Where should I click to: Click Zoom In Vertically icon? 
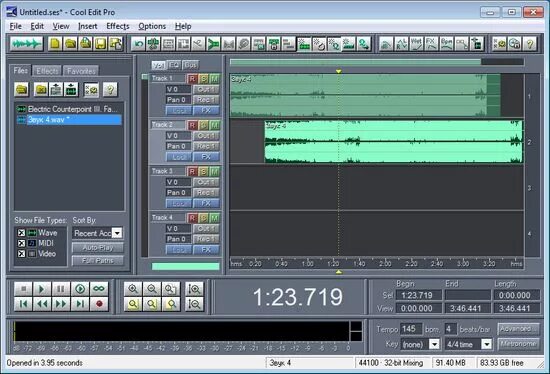[x=194, y=289]
